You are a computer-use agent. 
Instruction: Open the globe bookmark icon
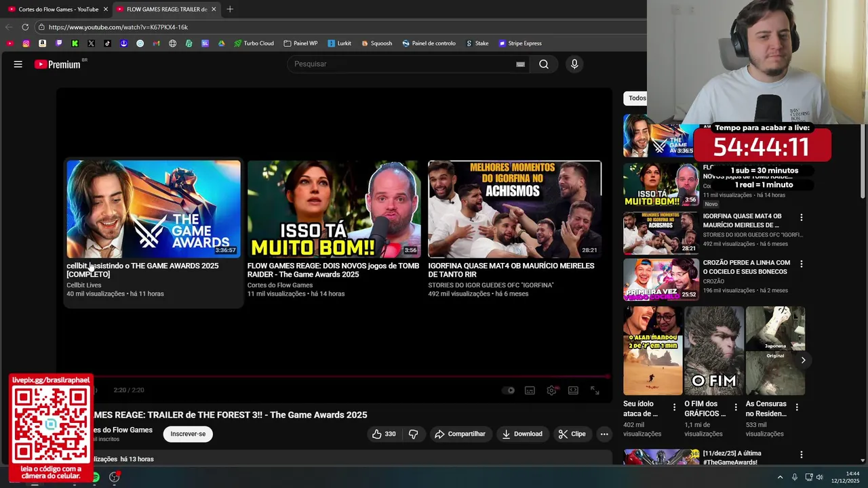point(172,43)
